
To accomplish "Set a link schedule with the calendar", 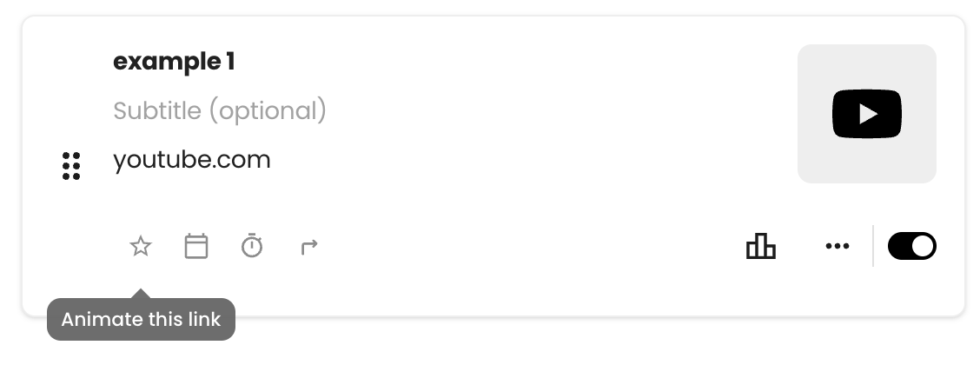I will 196,246.
